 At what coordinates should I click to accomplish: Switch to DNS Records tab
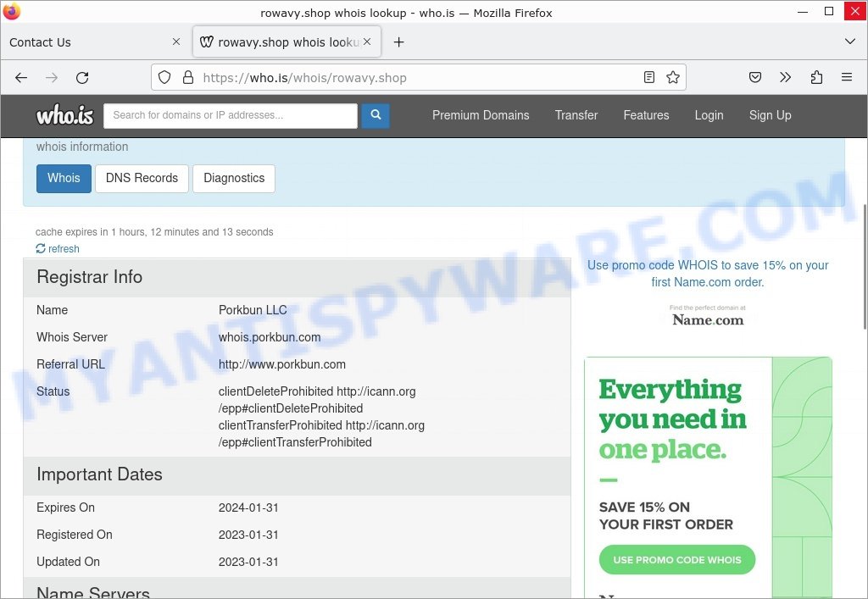click(x=142, y=178)
